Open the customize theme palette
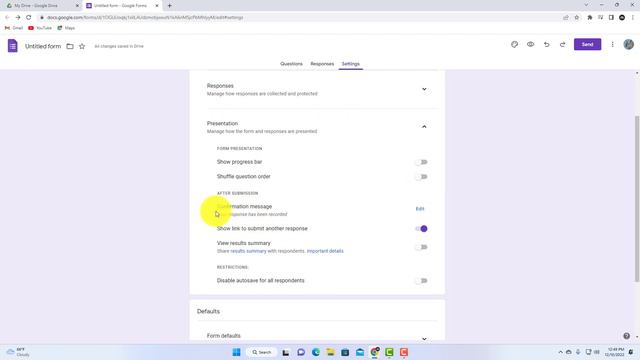Viewport: 640px width, 360px height. (x=514, y=44)
